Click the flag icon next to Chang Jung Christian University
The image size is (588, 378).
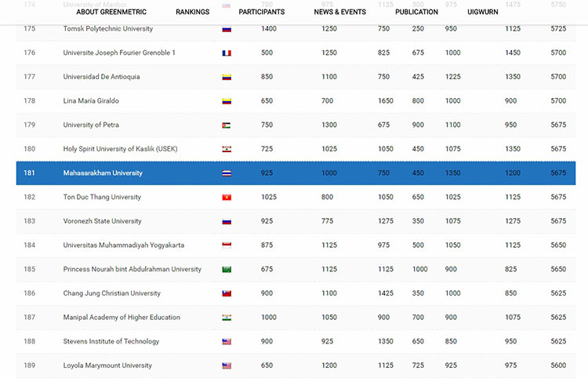click(x=227, y=293)
